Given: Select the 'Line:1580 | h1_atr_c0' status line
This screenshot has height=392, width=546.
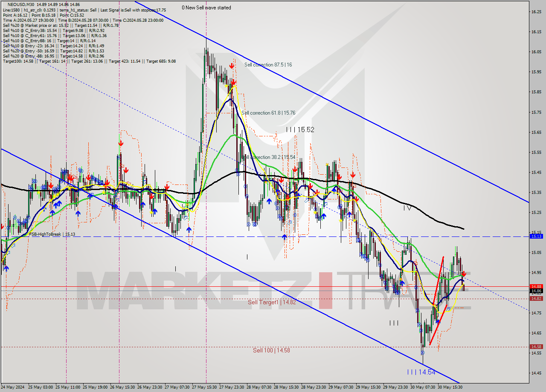Looking at the screenshot, I should (x=84, y=10).
